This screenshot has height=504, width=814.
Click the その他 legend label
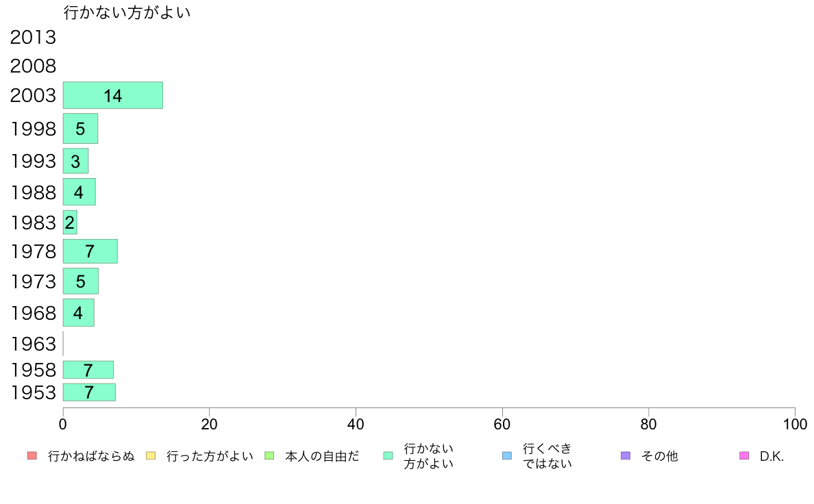659,456
